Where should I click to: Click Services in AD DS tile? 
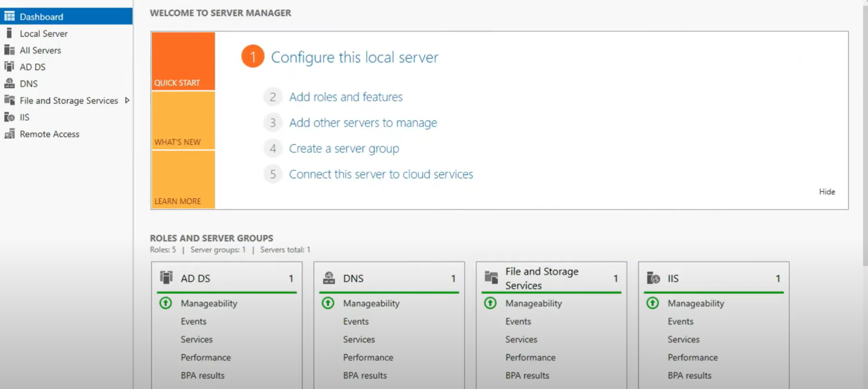coord(197,339)
